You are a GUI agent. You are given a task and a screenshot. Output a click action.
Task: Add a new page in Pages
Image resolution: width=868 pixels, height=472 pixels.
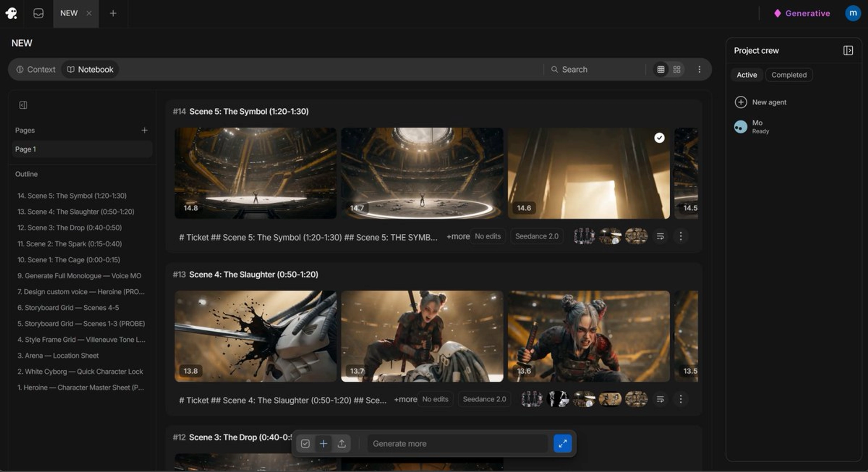click(x=145, y=130)
